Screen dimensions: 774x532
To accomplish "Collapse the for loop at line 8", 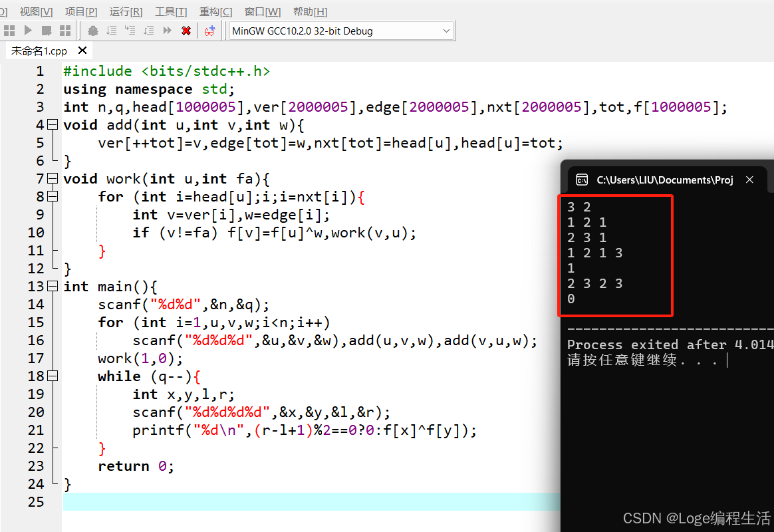I will 53,196.
